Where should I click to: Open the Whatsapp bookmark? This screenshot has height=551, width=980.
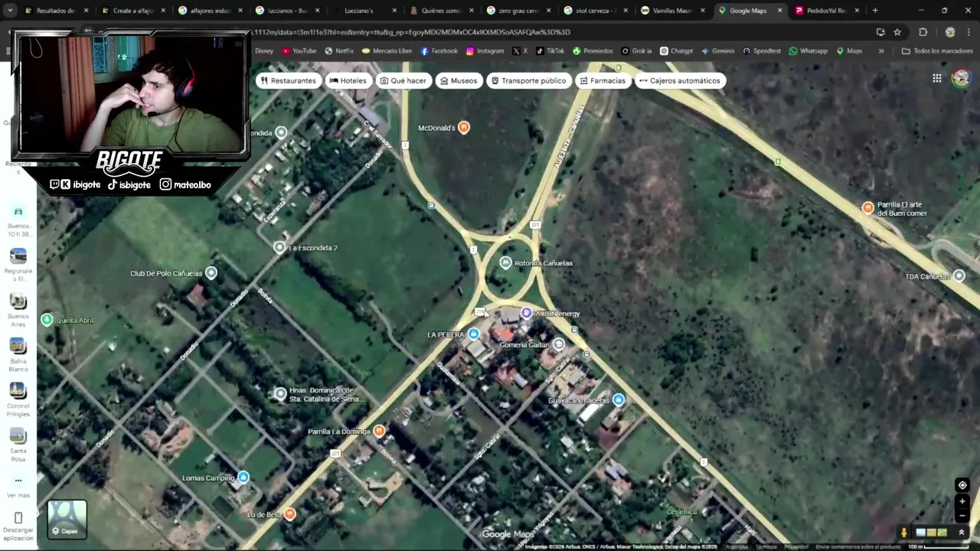pos(808,51)
